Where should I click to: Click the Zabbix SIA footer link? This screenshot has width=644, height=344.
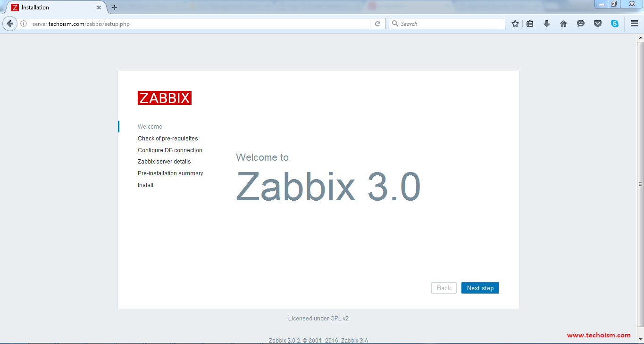pyautogui.click(x=354, y=340)
